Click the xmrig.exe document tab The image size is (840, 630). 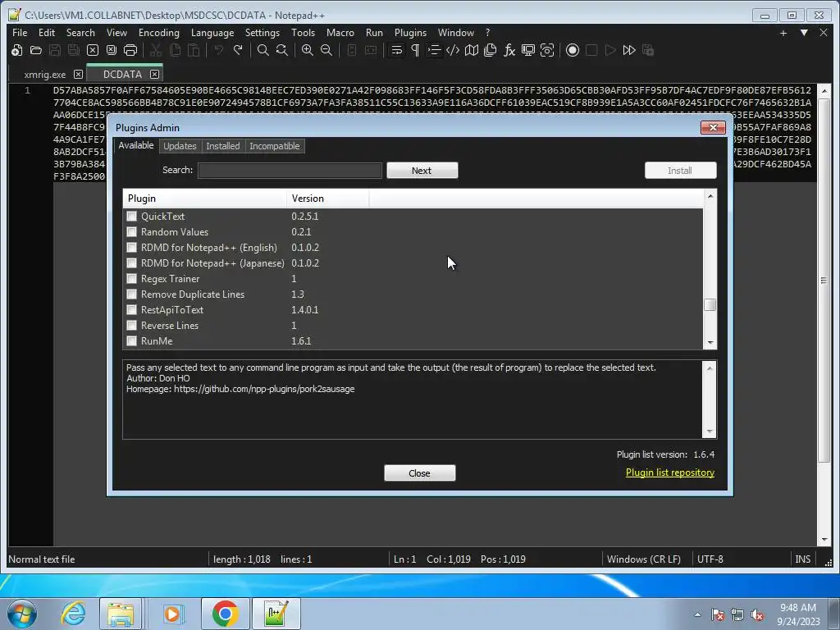point(45,75)
